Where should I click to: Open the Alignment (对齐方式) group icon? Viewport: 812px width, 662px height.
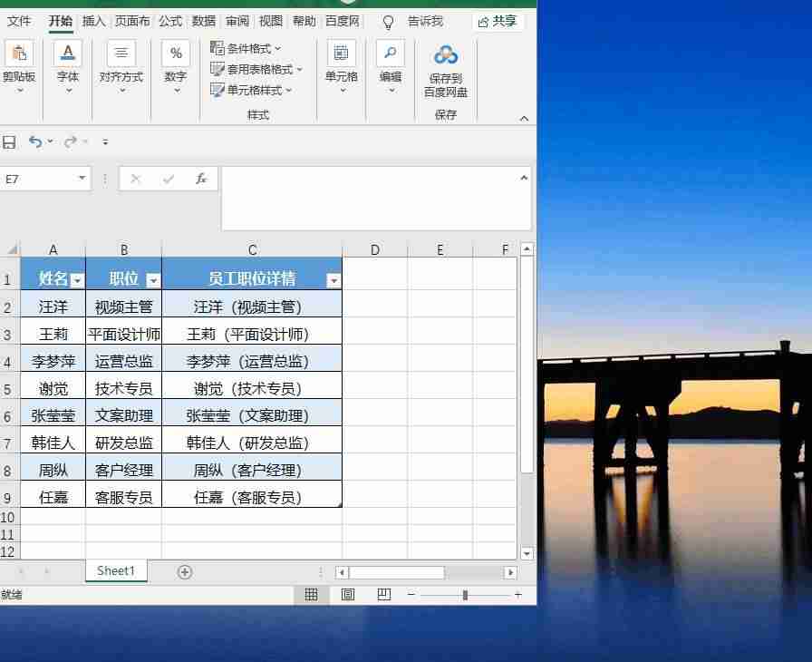click(x=121, y=54)
